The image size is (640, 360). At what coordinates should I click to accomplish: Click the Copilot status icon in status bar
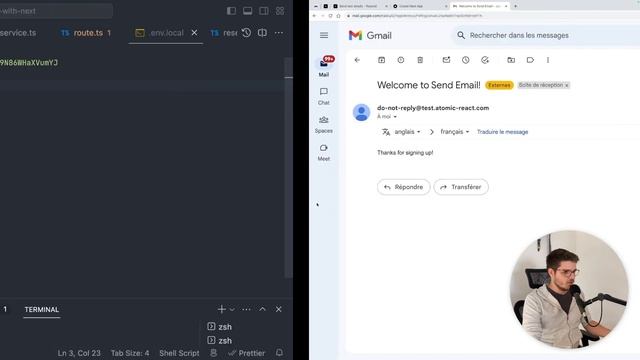[213, 353]
